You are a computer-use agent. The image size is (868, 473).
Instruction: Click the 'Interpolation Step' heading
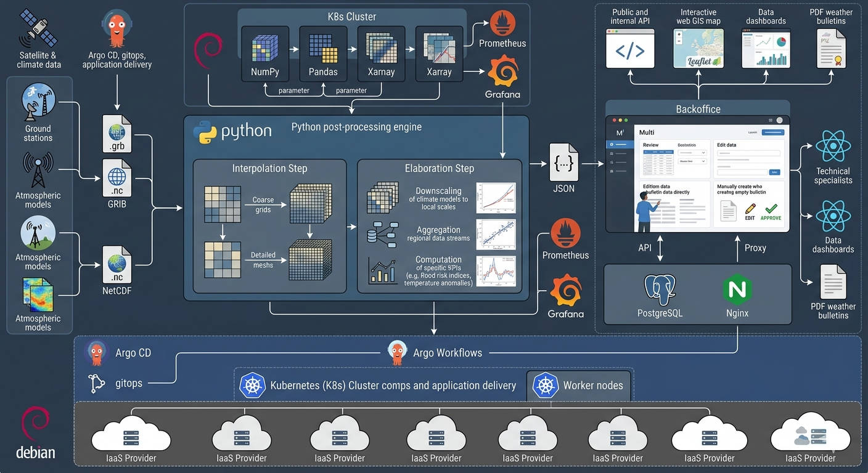(269, 169)
